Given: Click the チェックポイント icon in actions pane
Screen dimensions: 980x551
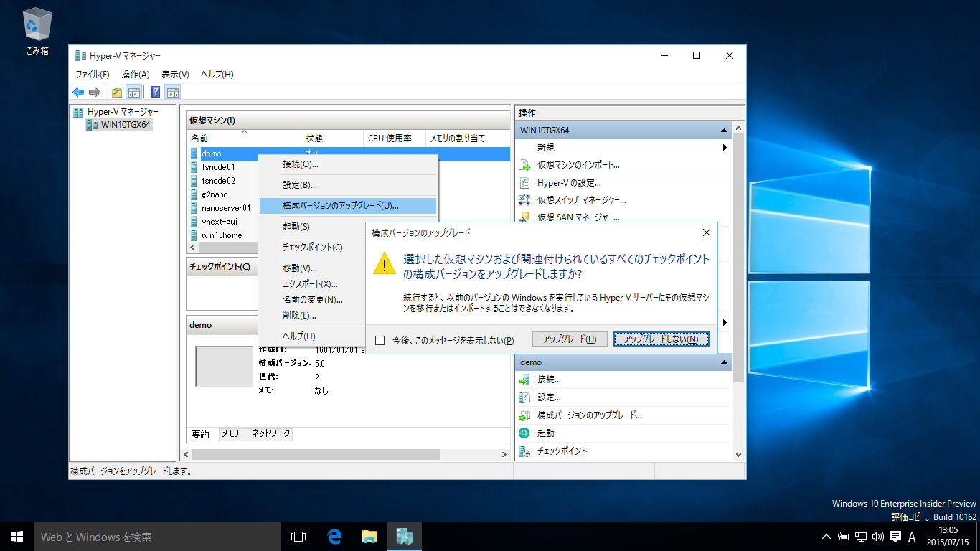Looking at the screenshot, I should click(524, 451).
